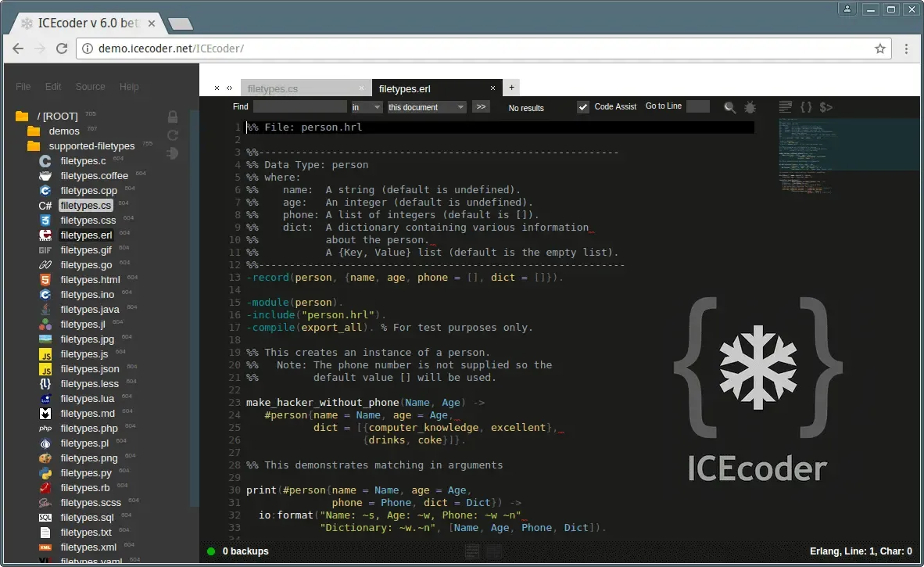Open the Source menu
This screenshot has width=924, height=567.
pyautogui.click(x=90, y=87)
